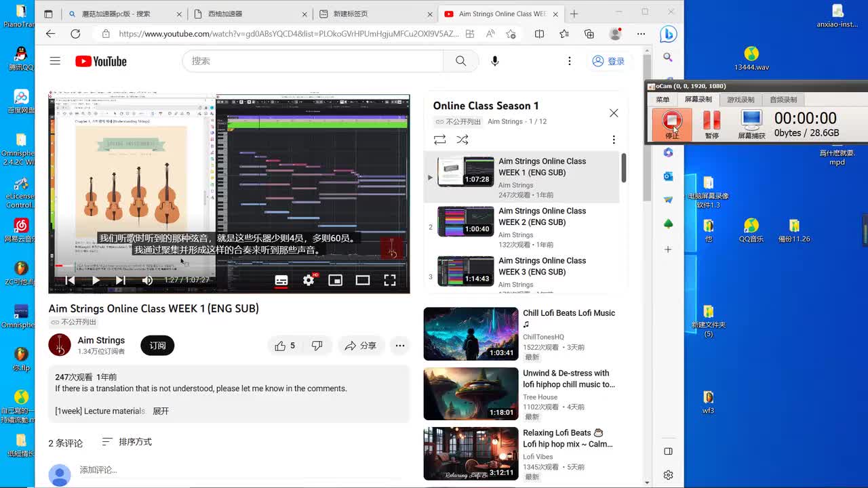The height and width of the screenshot is (488, 868).
Task: Open the browser Favorites list icon
Action: click(x=564, y=34)
